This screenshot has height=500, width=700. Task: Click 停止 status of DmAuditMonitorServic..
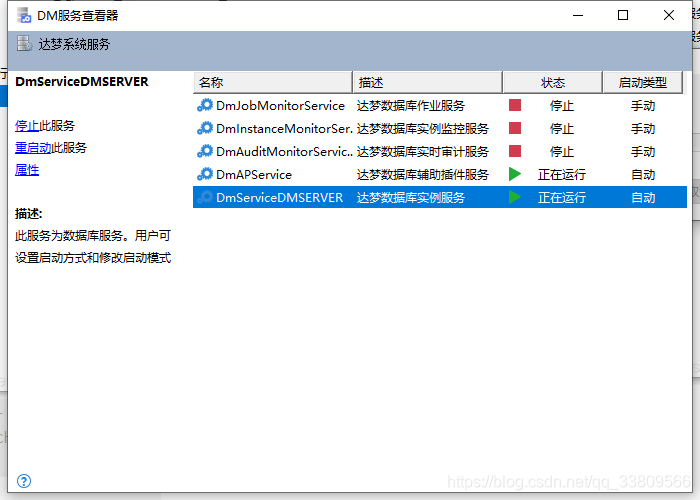[562, 151]
